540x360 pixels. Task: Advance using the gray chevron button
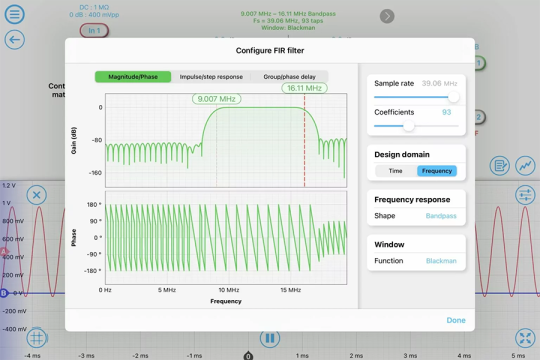pos(387,16)
